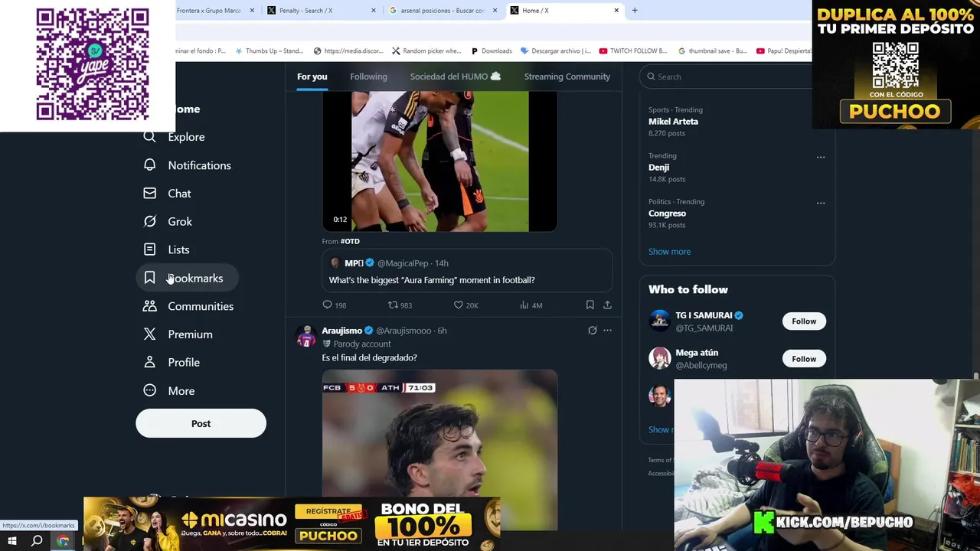This screenshot has height=551, width=980.
Task: Open the Descargar archivo bookmark
Action: tap(555, 51)
